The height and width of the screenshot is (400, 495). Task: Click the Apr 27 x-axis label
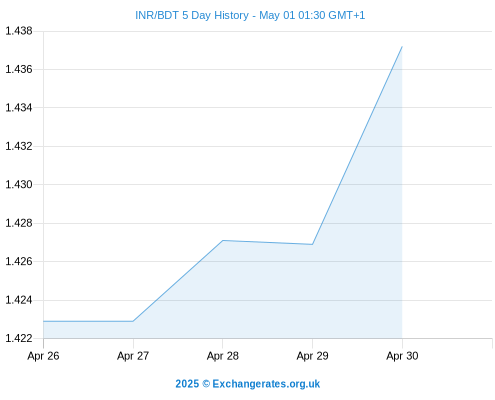coord(133,356)
